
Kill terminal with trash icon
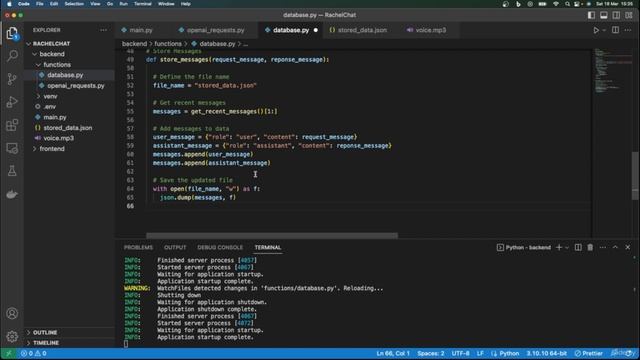(x=590, y=247)
